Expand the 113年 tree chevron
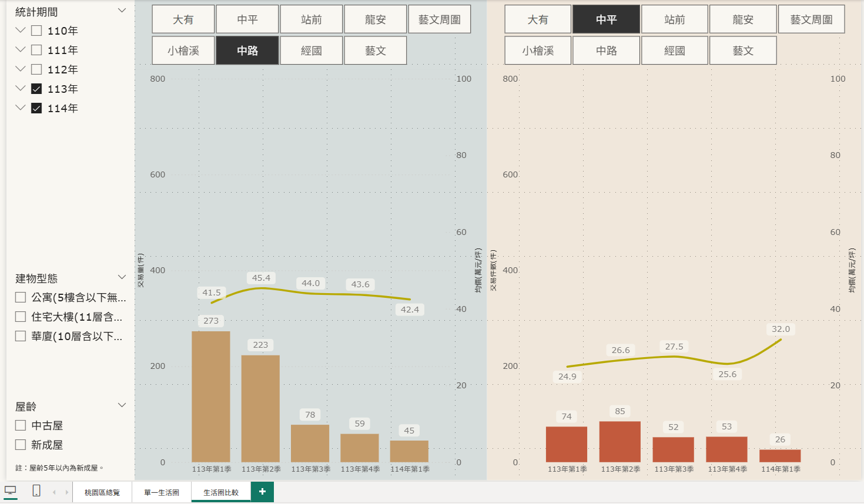Viewport: 864px width, 504px height. pos(21,89)
